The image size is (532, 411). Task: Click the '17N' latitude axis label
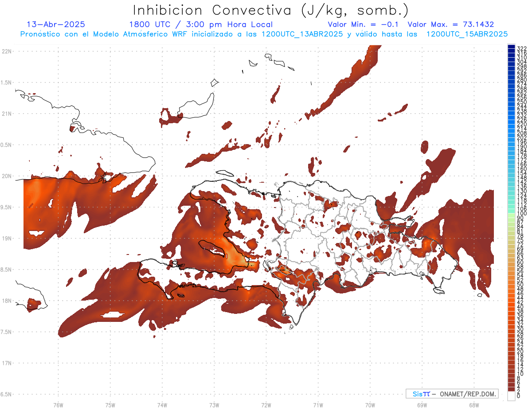click(x=6, y=363)
